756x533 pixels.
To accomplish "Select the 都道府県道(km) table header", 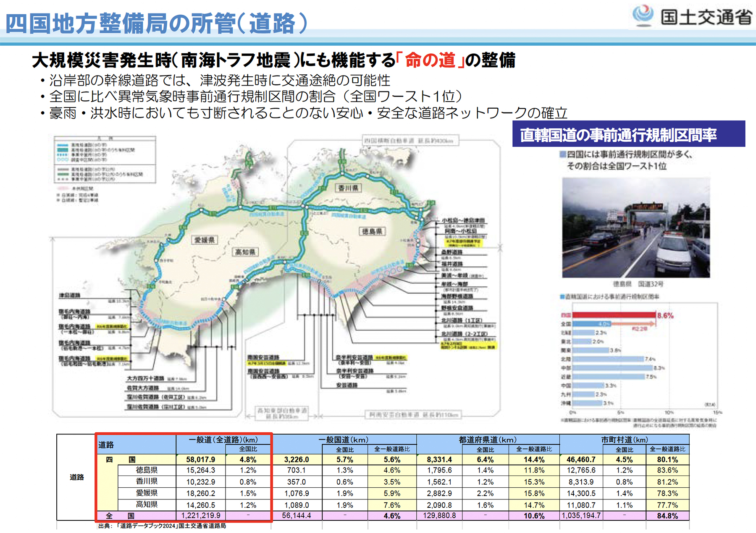I will tap(487, 439).
